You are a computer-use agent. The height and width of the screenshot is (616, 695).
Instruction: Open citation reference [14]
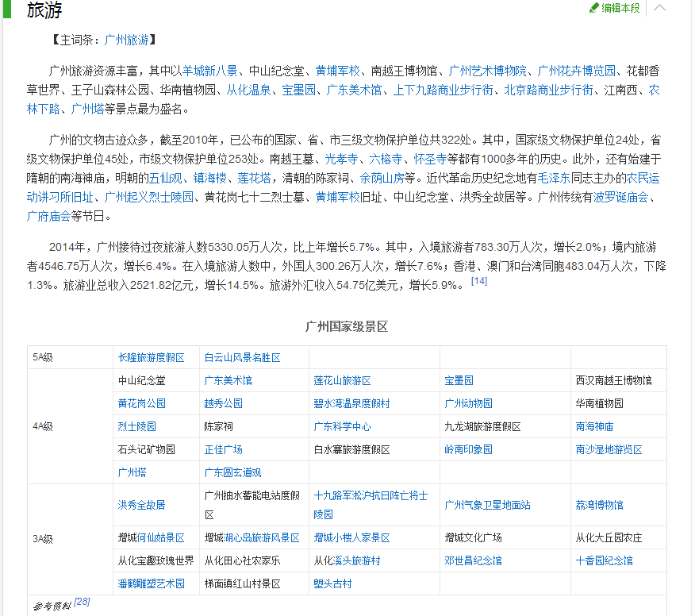[x=479, y=281]
